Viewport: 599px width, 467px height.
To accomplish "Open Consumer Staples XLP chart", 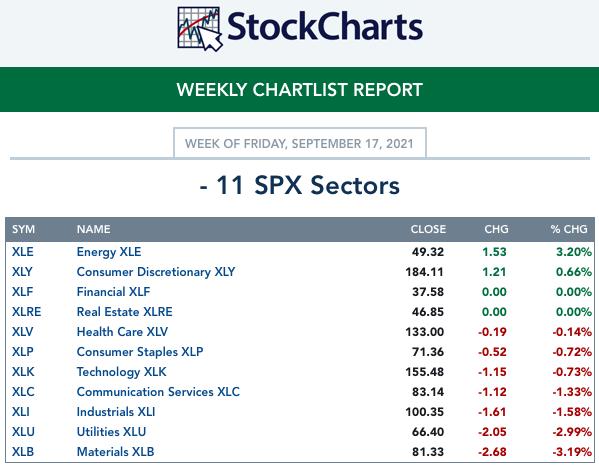I will (x=140, y=352).
